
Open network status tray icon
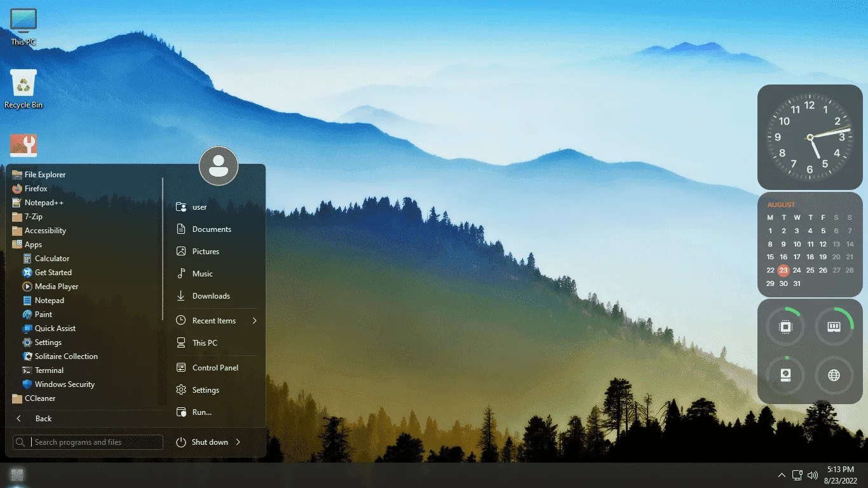tap(797, 475)
